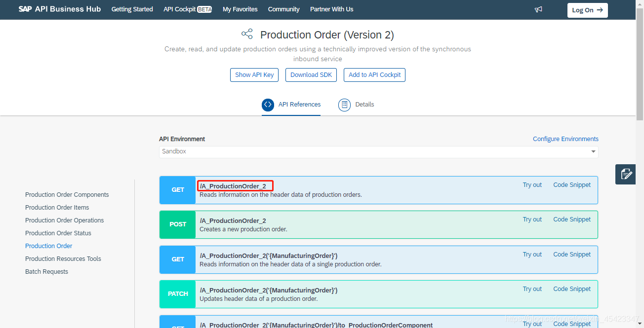The width and height of the screenshot is (644, 328).
Task: Go to My Favorites
Action: (x=240, y=9)
